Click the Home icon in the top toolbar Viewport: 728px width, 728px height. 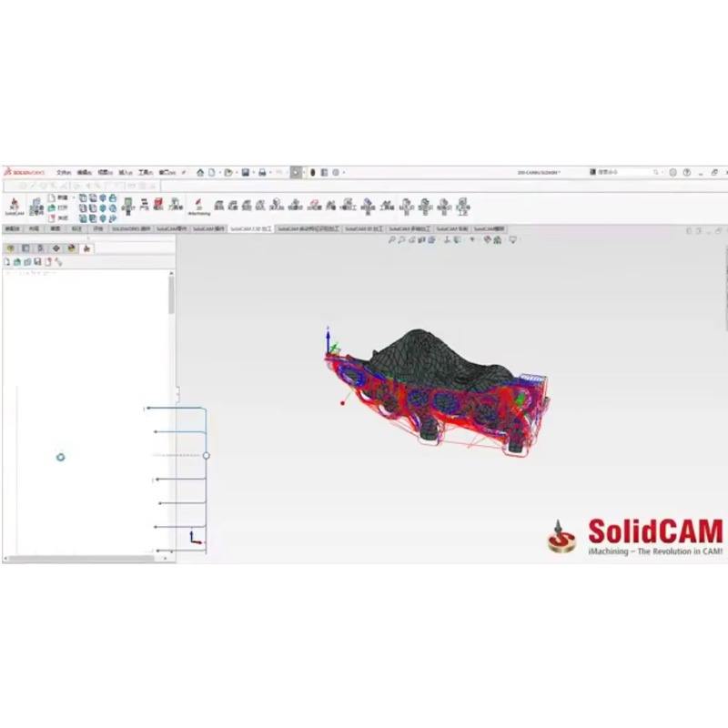point(200,173)
